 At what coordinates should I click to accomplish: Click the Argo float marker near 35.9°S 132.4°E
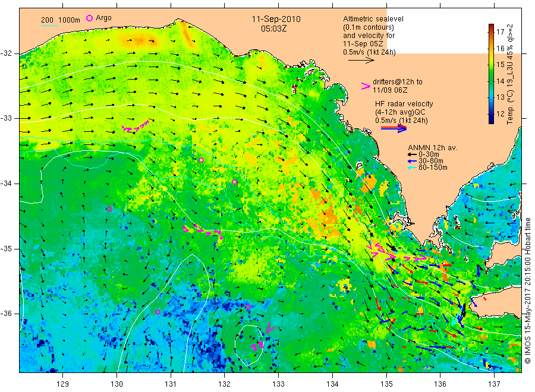[248, 307]
